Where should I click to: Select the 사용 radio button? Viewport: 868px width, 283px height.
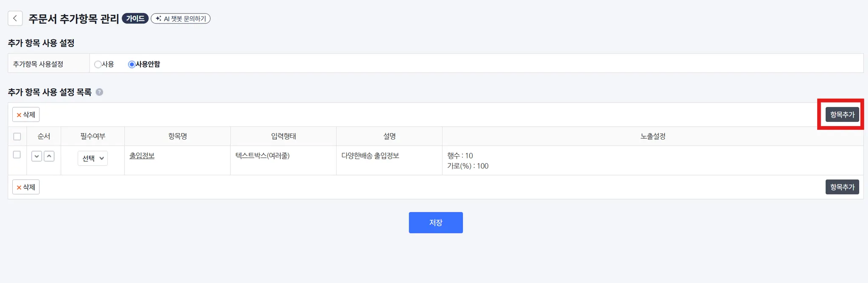(98, 64)
